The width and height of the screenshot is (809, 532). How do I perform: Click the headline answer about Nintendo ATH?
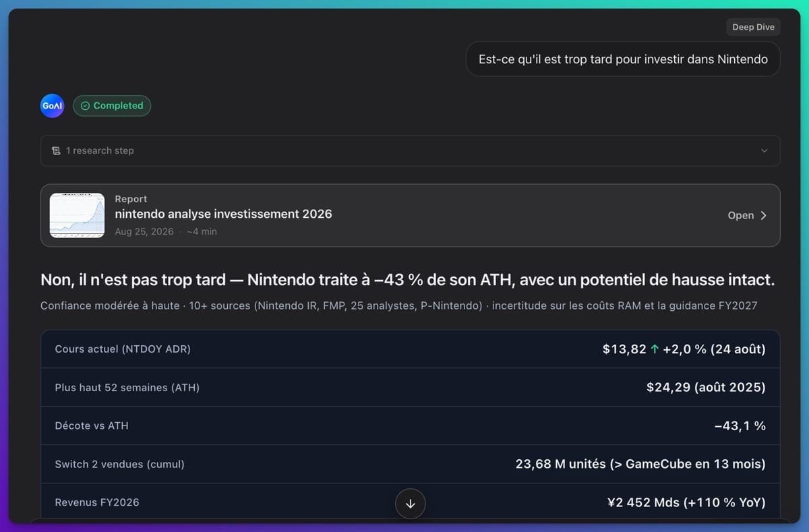coord(407,280)
